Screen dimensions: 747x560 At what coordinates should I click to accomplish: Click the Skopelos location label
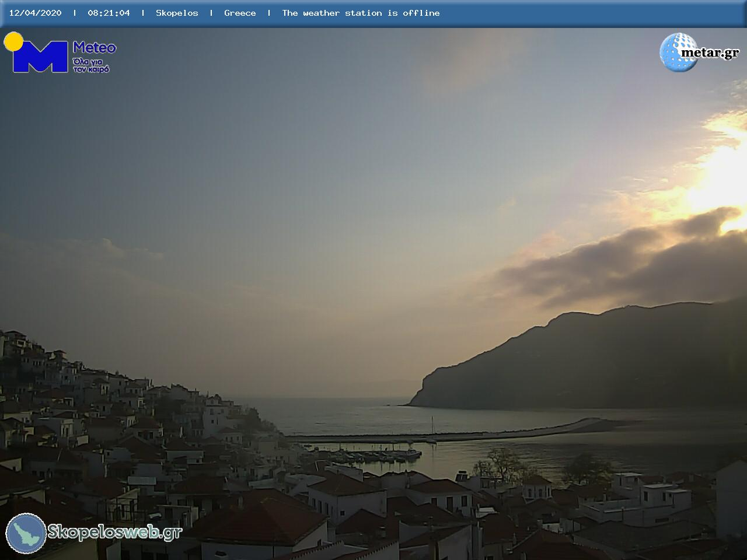point(177,13)
